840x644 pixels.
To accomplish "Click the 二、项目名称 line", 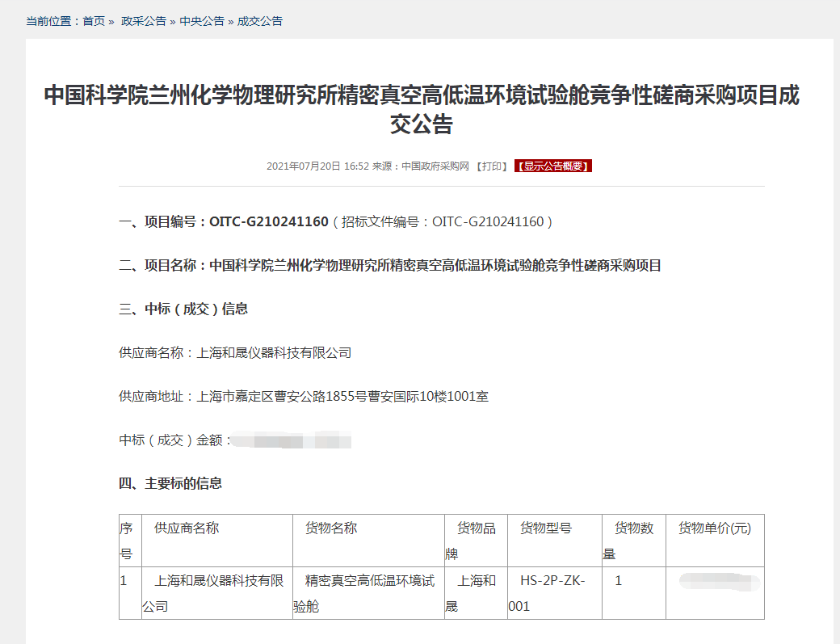I will [390, 266].
